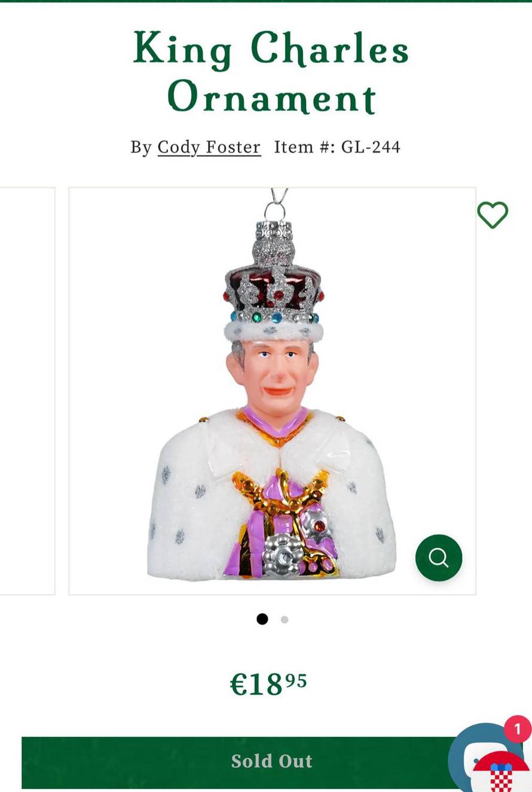Click the Sold Out button
The height and width of the screenshot is (792, 532).
pyautogui.click(x=272, y=762)
